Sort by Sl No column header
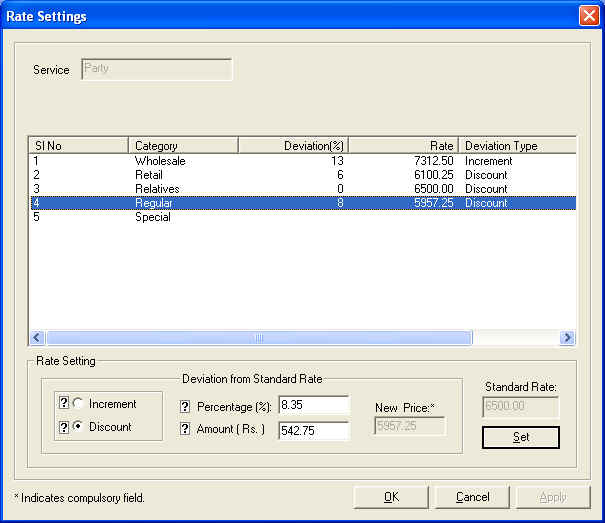Screen dimensions: 605x523 (79, 146)
